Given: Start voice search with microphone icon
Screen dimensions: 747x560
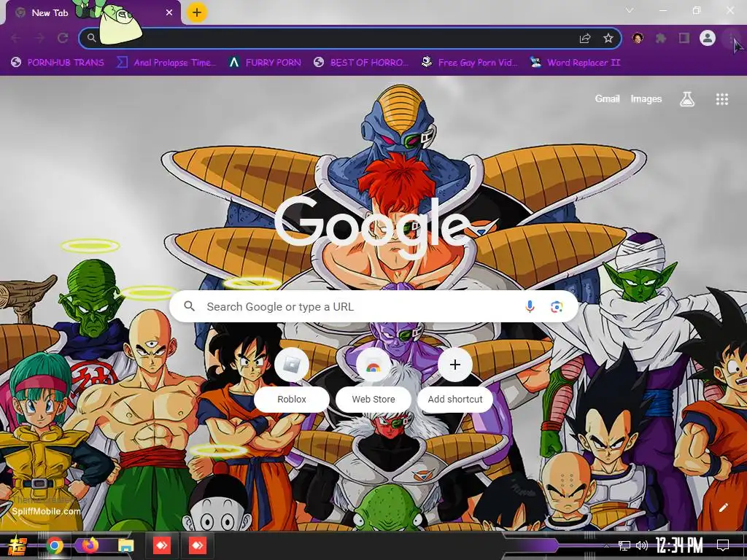Looking at the screenshot, I should [530, 307].
